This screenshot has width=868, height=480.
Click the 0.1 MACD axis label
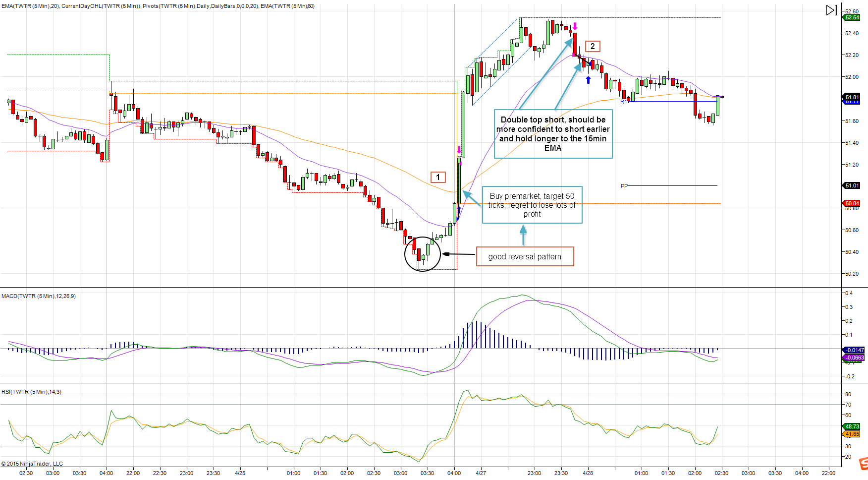click(x=849, y=335)
